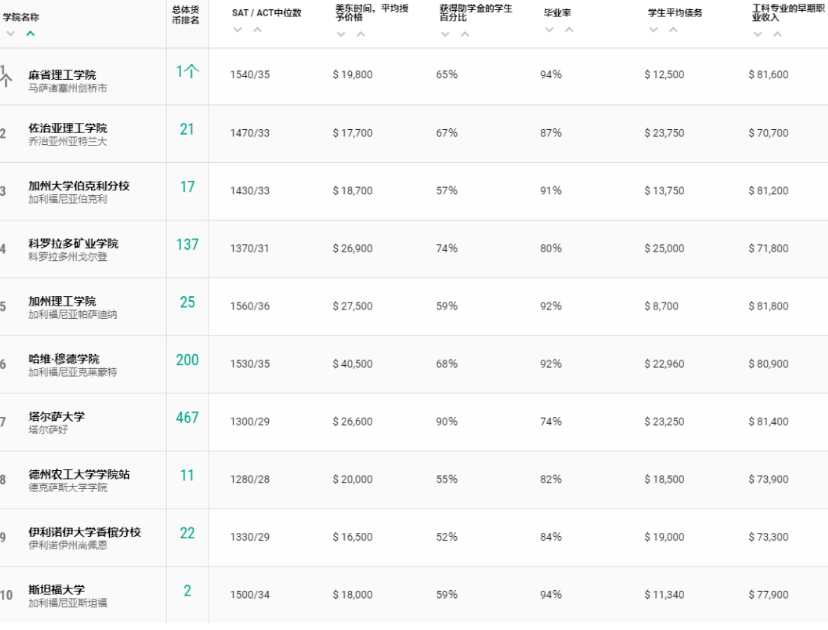Sort 毕业率 column by up arrow
The image size is (828, 630).
tap(568, 29)
